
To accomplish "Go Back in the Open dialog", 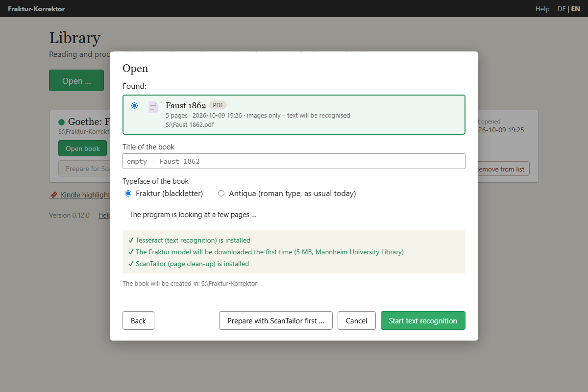I will (x=138, y=320).
